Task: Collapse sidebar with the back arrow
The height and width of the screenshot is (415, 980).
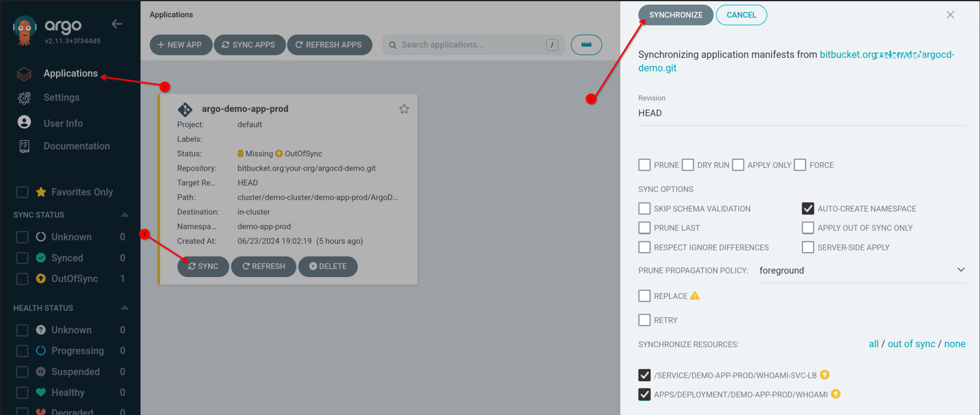Action: [x=116, y=24]
